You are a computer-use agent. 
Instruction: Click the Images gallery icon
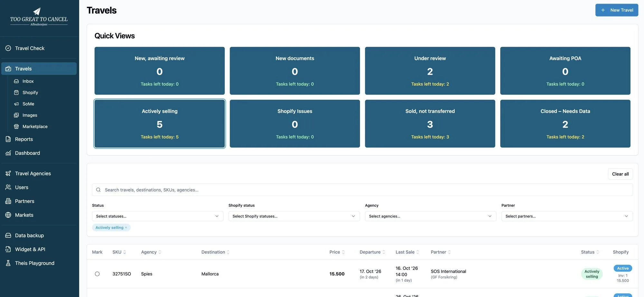point(16,115)
